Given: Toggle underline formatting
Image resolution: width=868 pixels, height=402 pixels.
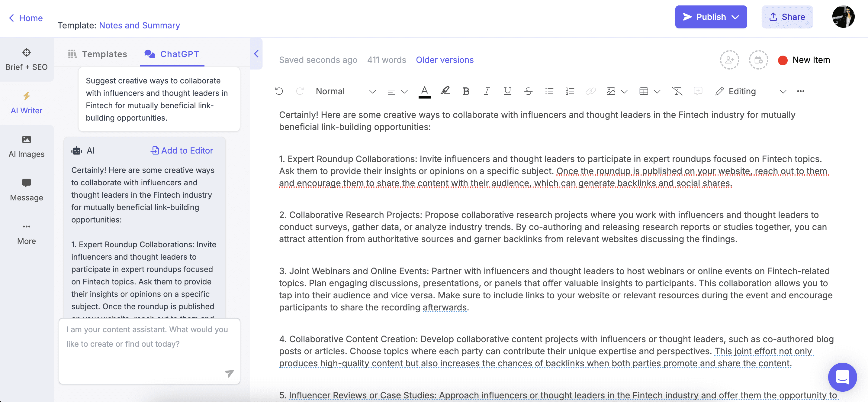Looking at the screenshot, I should point(507,91).
